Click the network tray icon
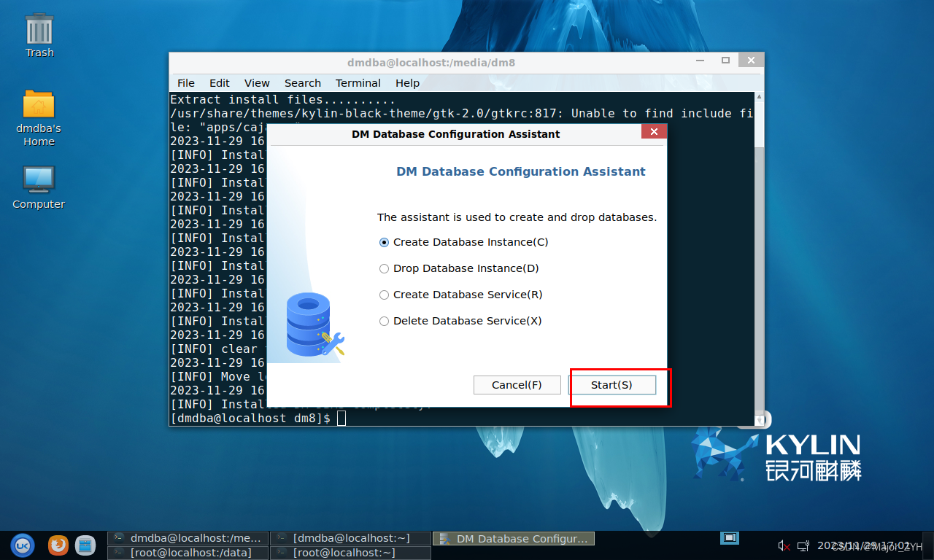The image size is (934, 560). click(803, 545)
